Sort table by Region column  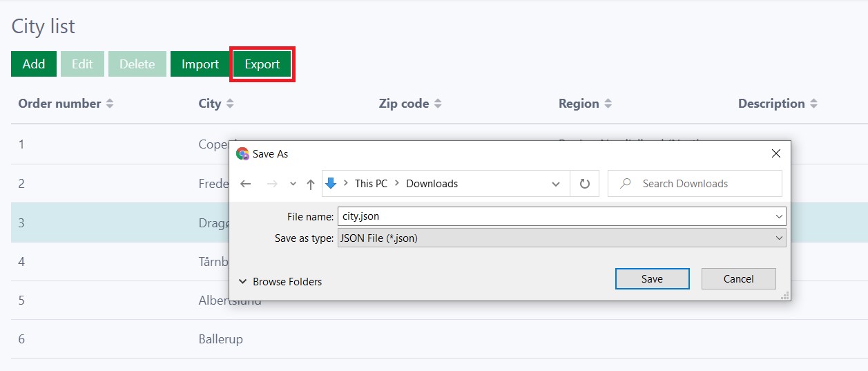(x=608, y=104)
